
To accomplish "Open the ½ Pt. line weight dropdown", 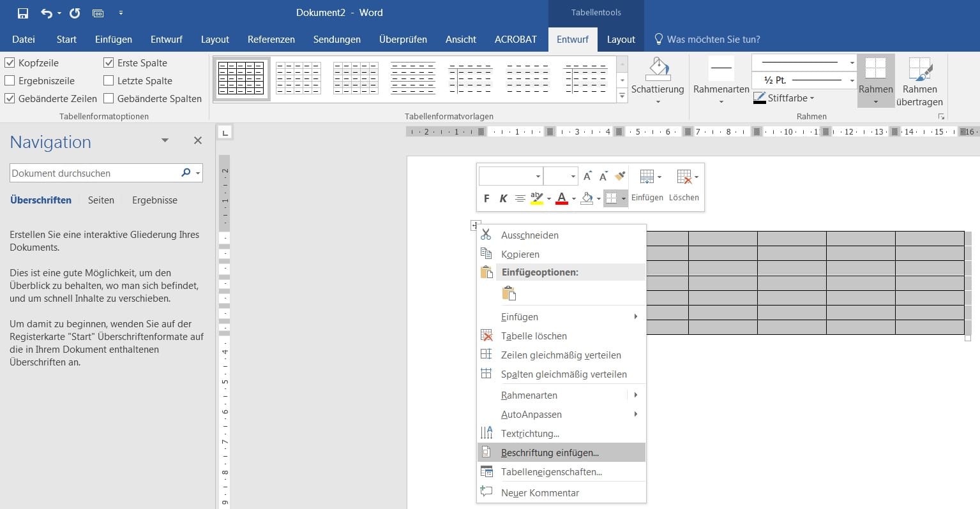I will pyautogui.click(x=852, y=80).
